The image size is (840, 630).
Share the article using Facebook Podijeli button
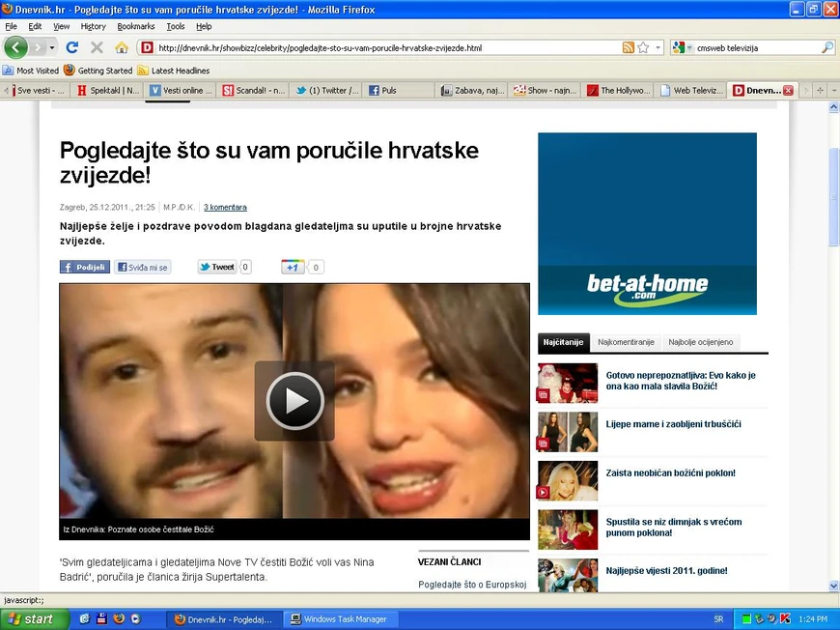tap(85, 267)
